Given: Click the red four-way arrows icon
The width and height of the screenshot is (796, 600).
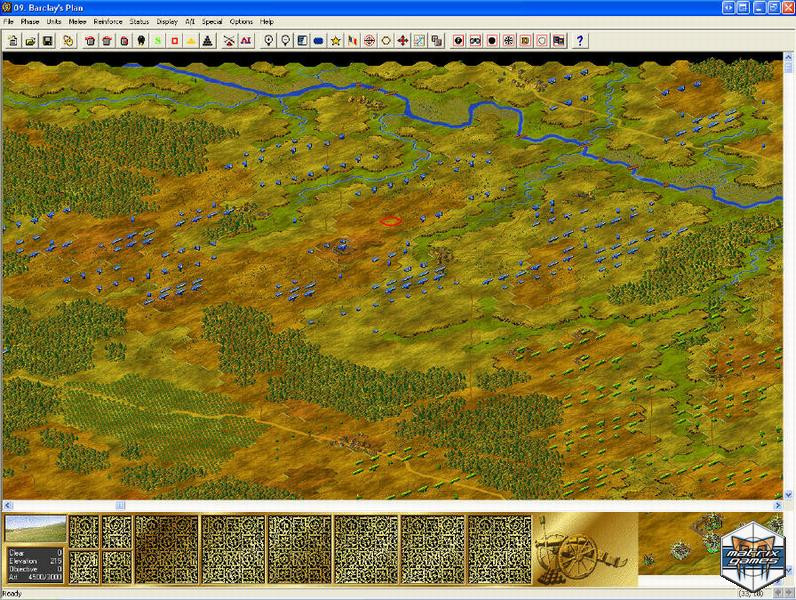Looking at the screenshot, I should (403, 41).
